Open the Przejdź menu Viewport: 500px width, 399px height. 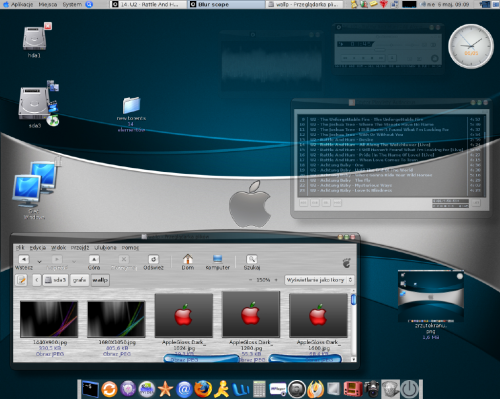tap(80, 248)
